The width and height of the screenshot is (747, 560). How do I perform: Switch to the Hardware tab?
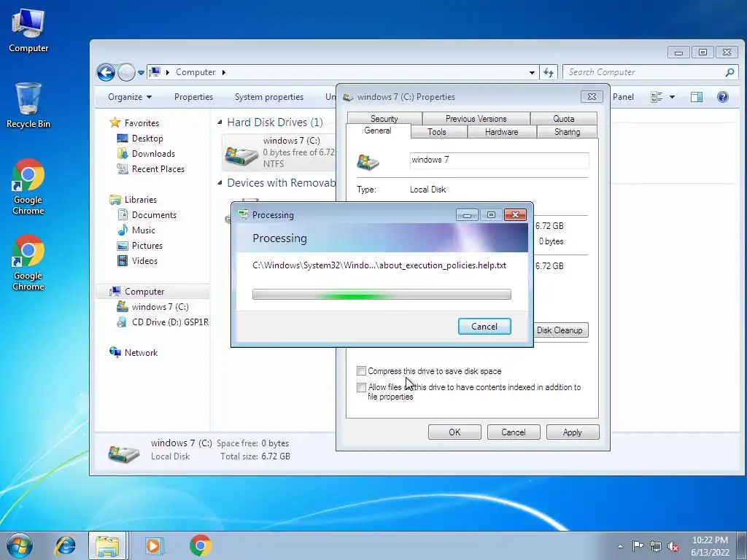tap(502, 132)
